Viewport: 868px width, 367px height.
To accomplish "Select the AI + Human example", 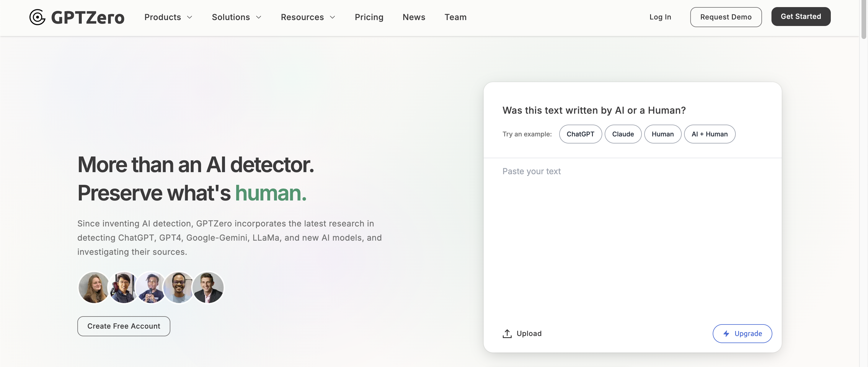I will tap(709, 134).
